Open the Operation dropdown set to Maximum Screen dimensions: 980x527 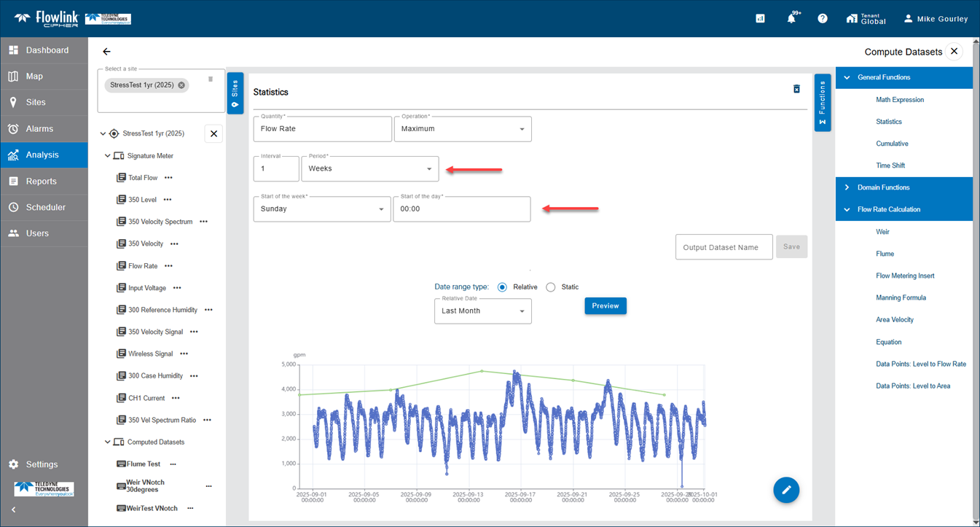coord(462,129)
